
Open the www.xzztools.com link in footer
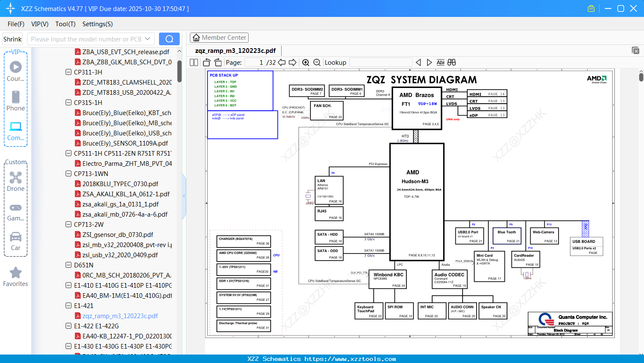pyautogui.click(x=350, y=359)
